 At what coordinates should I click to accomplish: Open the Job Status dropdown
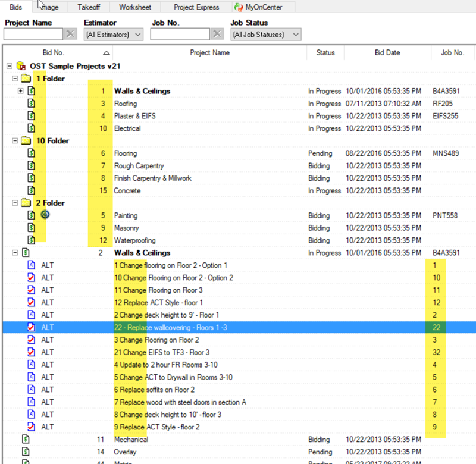[266, 35]
